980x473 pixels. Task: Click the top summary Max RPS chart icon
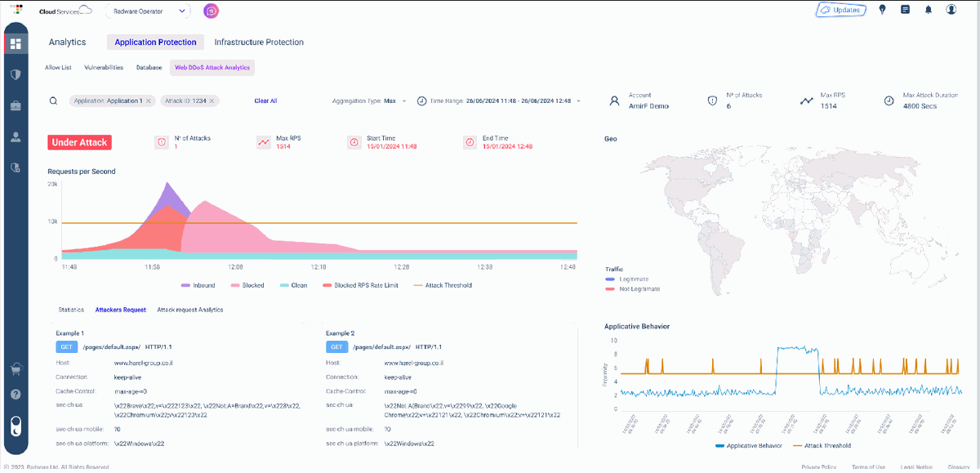click(x=806, y=101)
